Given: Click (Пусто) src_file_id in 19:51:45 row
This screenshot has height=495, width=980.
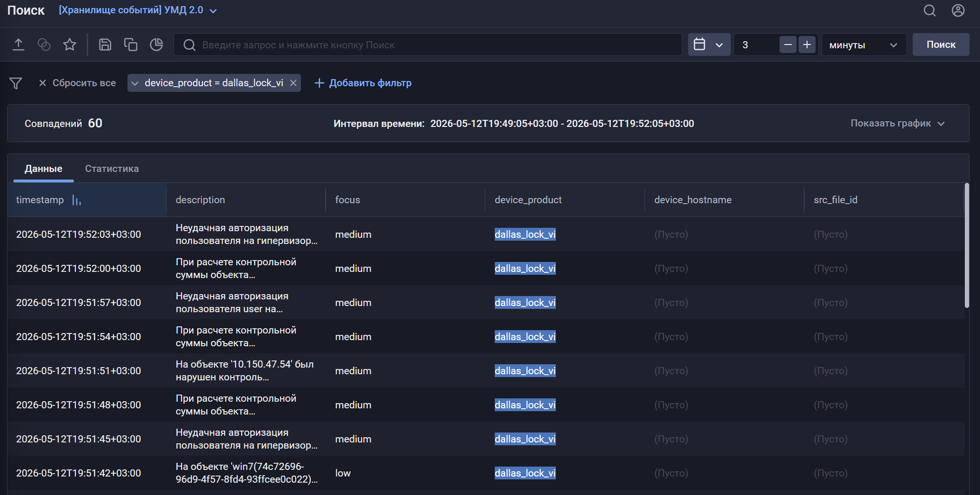Looking at the screenshot, I should [x=831, y=439].
